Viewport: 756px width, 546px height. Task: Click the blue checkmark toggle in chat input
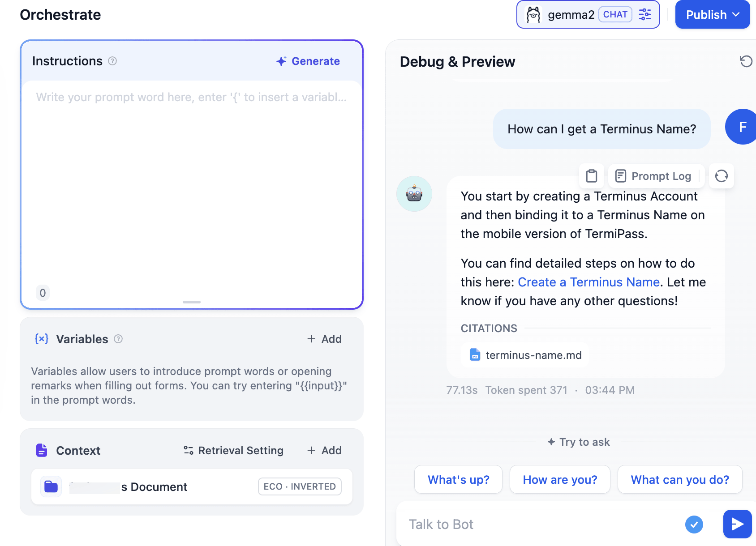point(694,524)
